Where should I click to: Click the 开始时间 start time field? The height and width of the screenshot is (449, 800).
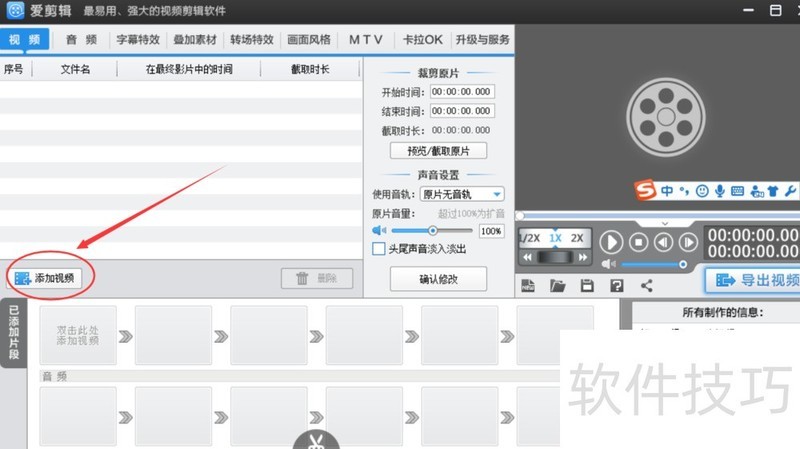pyautogui.click(x=462, y=92)
